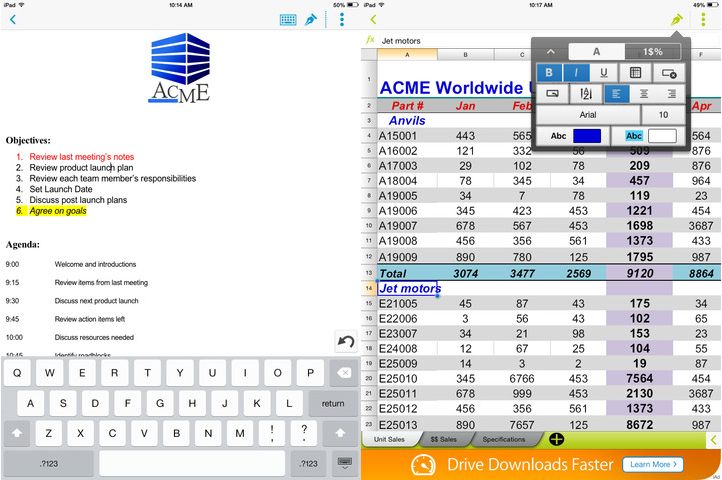Select the Total value 9120 cell
722x480 pixels.
click(x=640, y=273)
